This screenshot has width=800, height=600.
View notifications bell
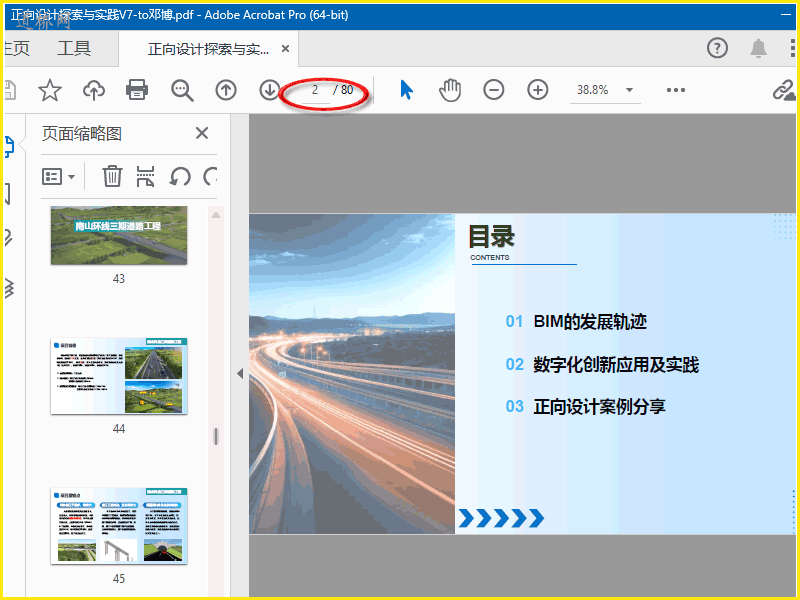tap(759, 48)
